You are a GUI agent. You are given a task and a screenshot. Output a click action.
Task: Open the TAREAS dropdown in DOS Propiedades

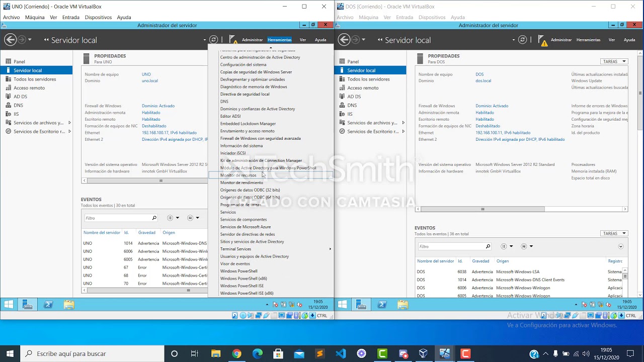tap(614, 61)
